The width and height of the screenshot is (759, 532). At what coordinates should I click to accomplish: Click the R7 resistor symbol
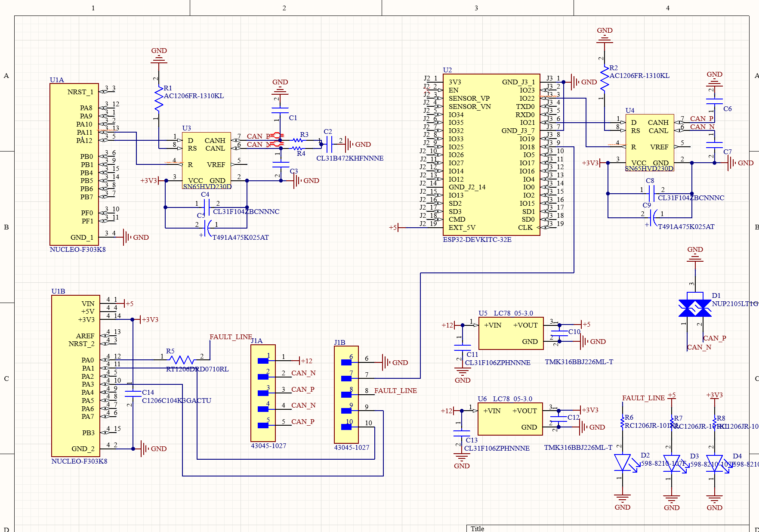tap(672, 422)
